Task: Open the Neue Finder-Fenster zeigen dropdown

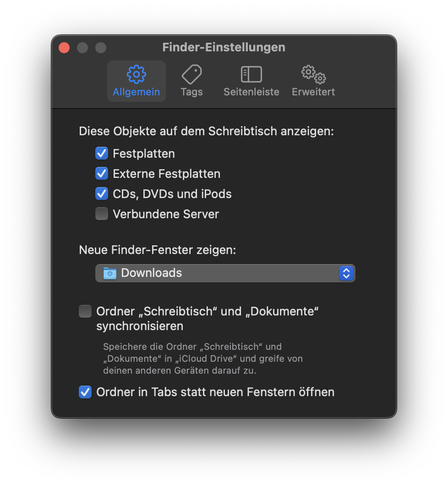Action: point(224,273)
